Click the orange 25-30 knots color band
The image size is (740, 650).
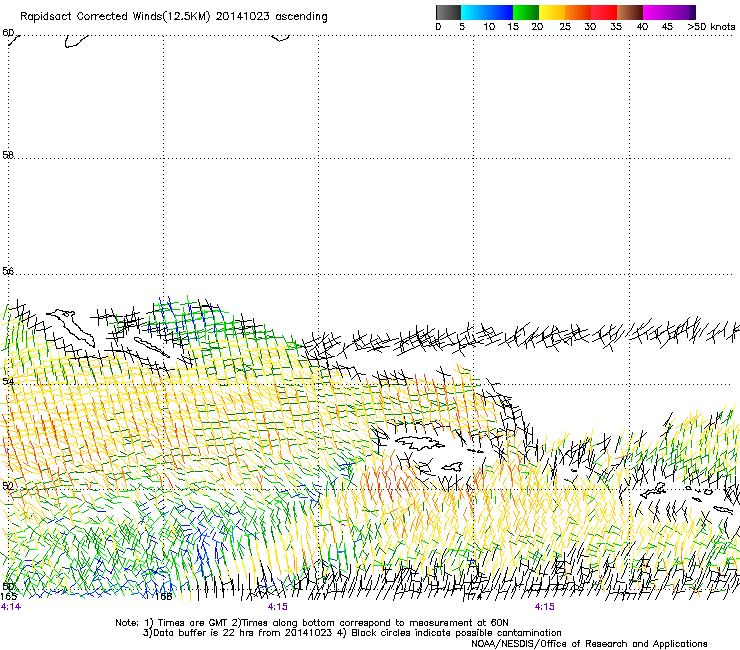[578, 12]
